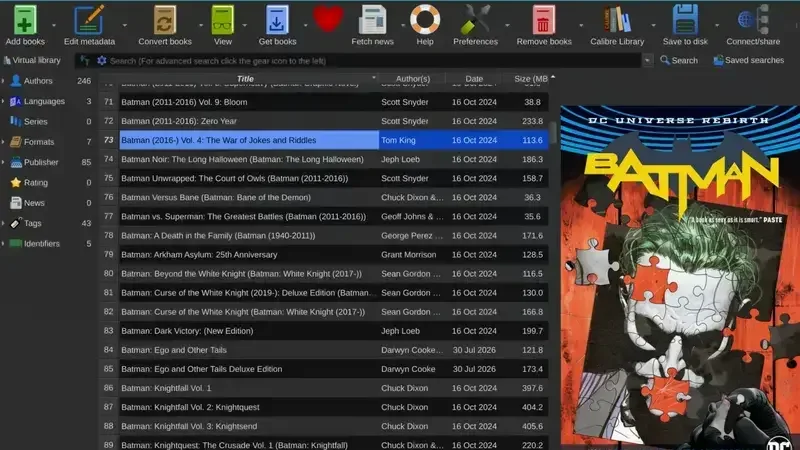Click the Save to disk icon
This screenshot has height=450, width=800.
coord(685,20)
